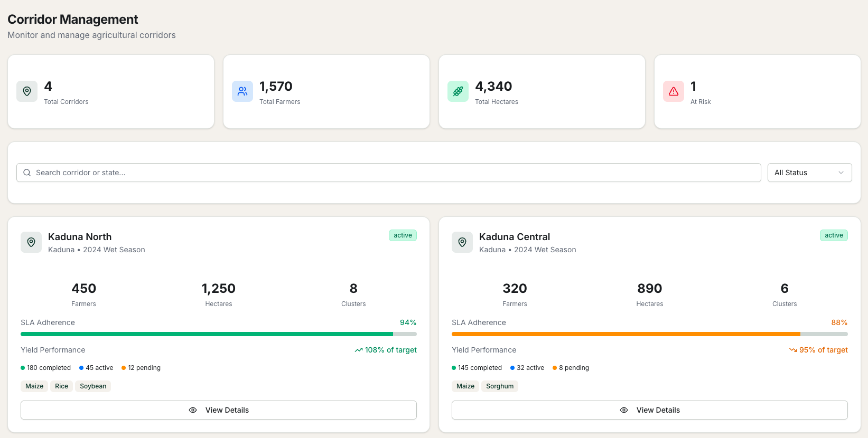The image size is (868, 438).
Task: Click the Total Corridors map pin icon
Action: pyautogui.click(x=27, y=91)
